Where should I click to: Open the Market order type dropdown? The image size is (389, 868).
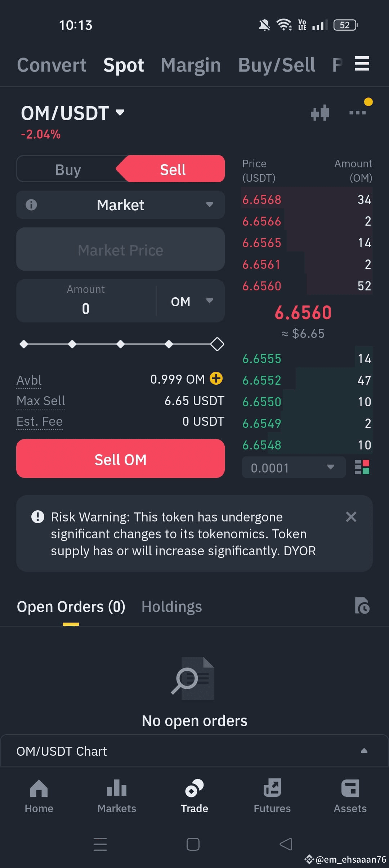click(121, 205)
